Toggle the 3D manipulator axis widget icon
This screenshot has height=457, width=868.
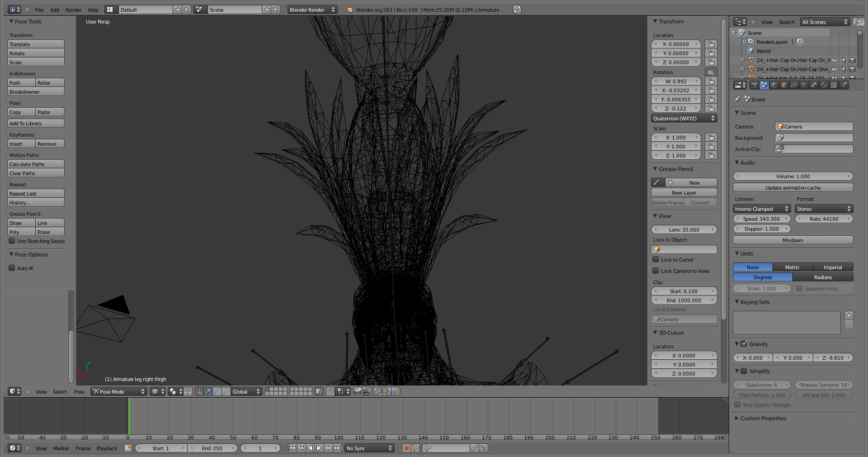click(199, 391)
